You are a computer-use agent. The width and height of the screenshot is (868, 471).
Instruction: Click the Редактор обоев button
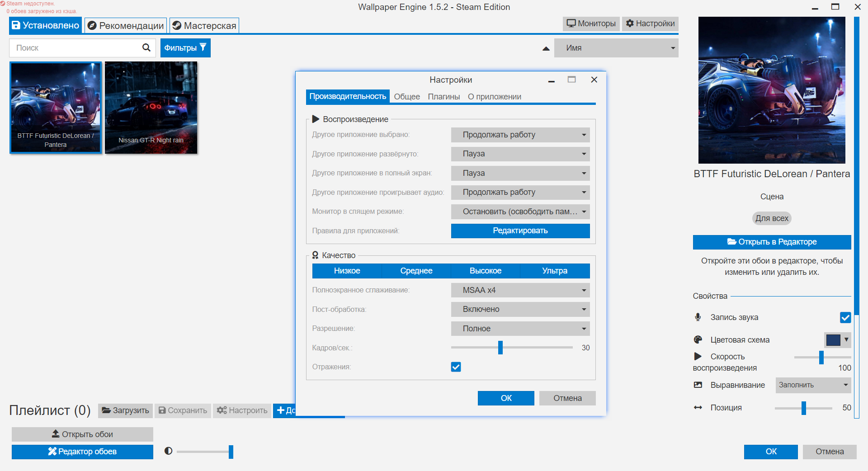82,452
